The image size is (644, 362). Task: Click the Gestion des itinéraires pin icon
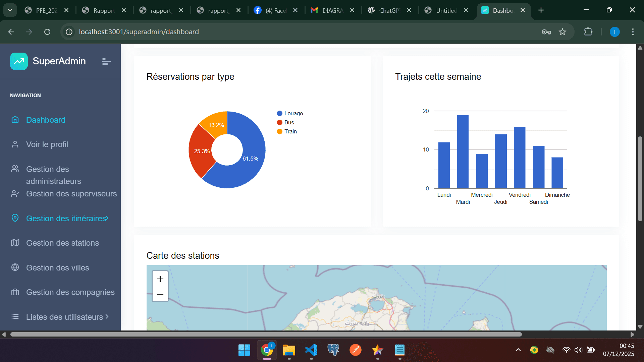[15, 218]
